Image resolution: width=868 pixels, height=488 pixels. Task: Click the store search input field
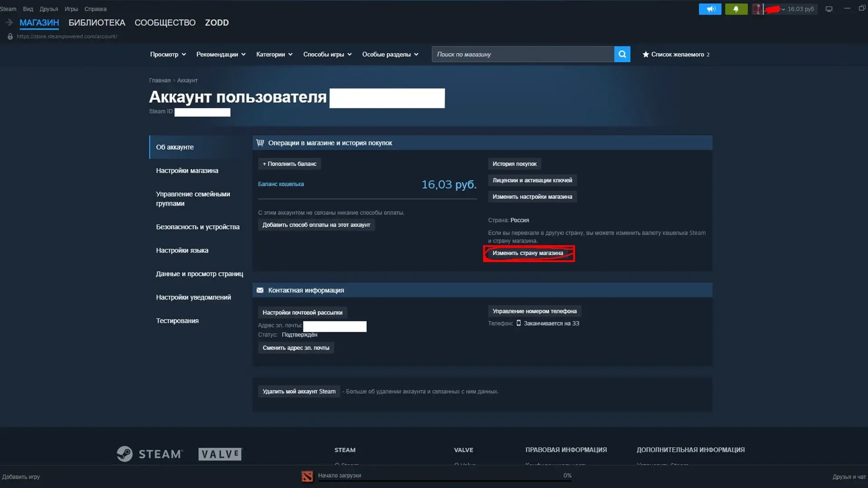(523, 54)
